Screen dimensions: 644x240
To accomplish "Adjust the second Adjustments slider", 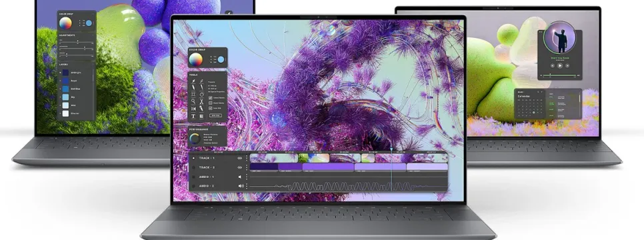I will (x=76, y=48).
